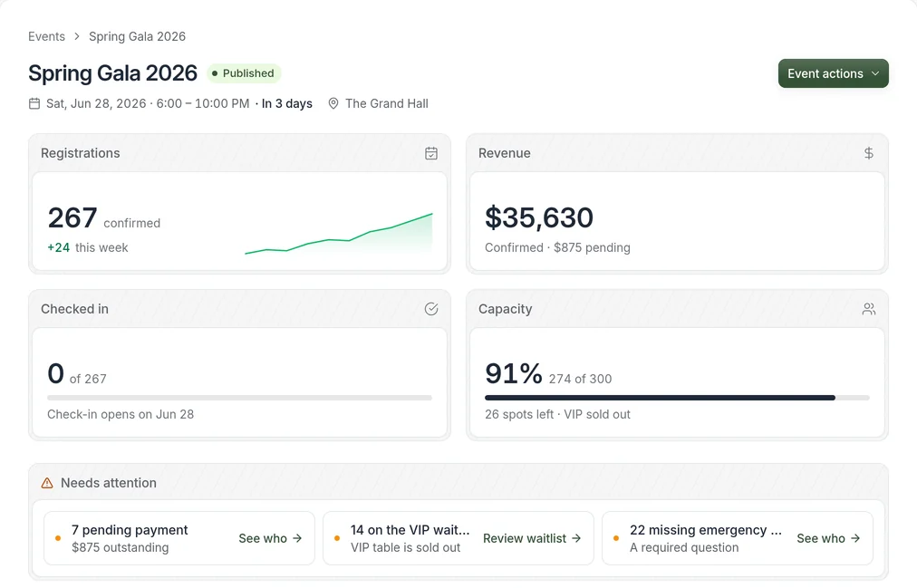Screen dimensions: 917x588
Task: Click the event date and time text
Action: tap(148, 103)
